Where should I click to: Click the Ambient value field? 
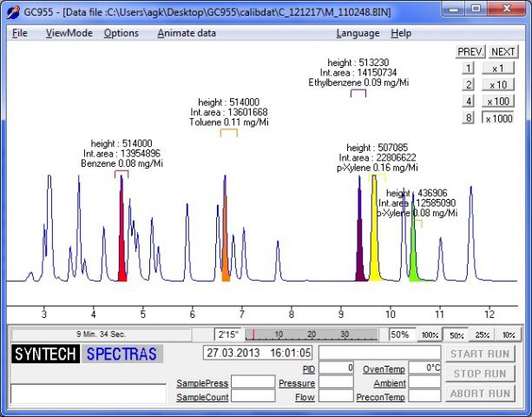[424, 381]
